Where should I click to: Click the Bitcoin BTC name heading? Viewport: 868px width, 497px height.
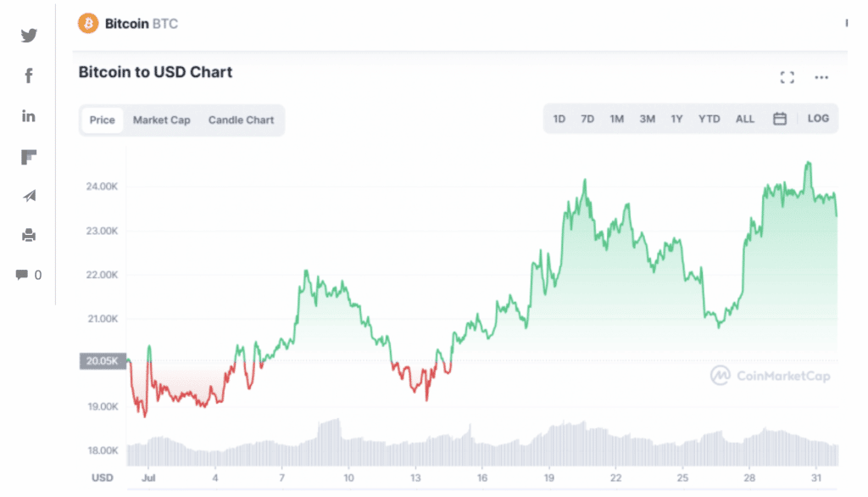point(142,24)
